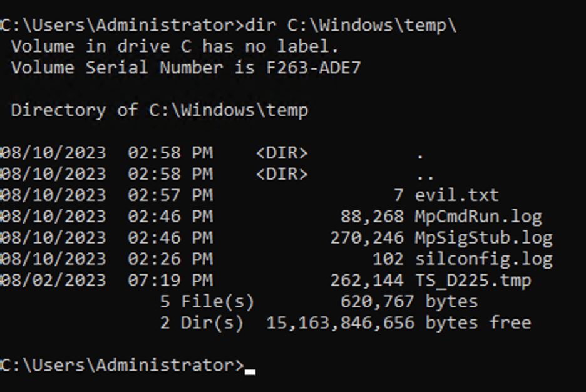Screen dimensions: 586x392
Task: Click the blinking cursor at prompt
Action: pos(250,372)
